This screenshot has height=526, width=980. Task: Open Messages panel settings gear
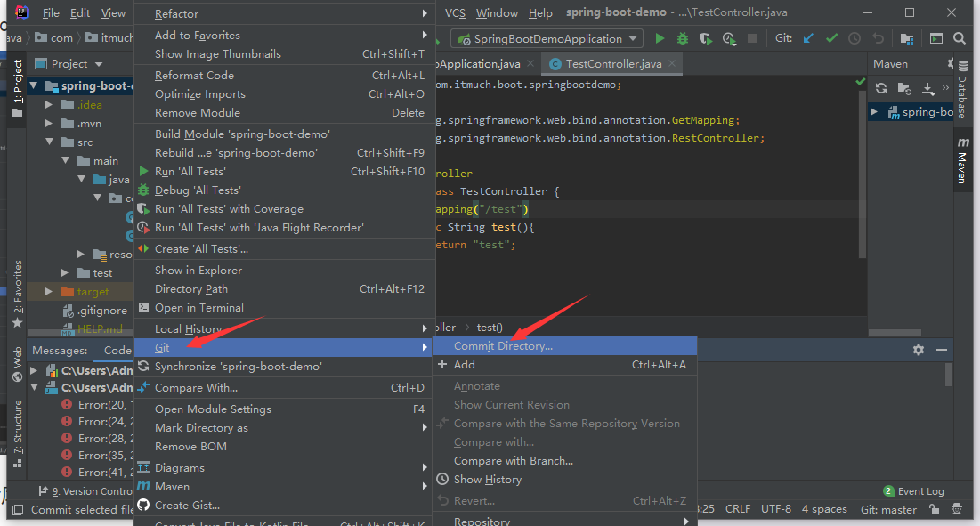[x=918, y=350]
